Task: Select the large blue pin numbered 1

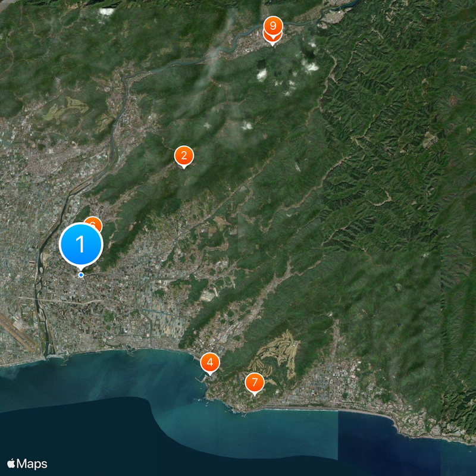Action: coord(81,244)
